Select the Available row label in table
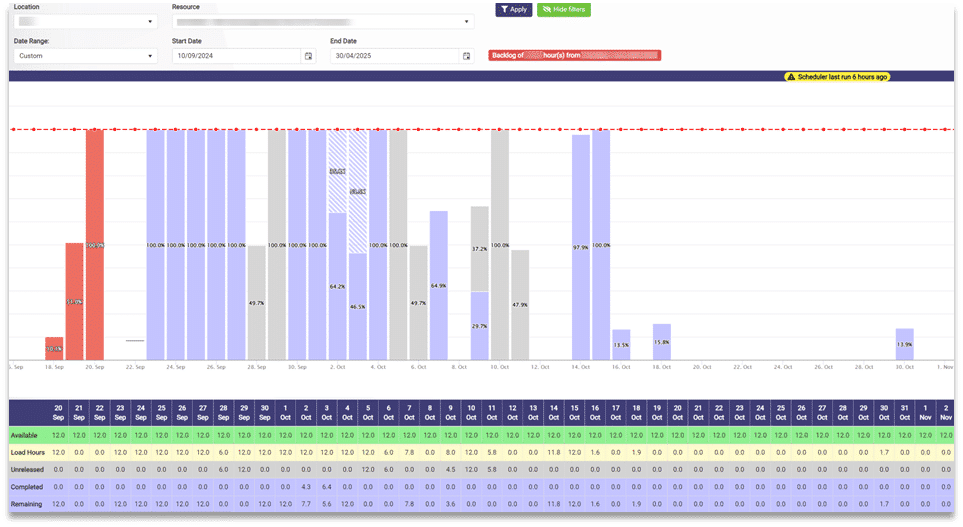The width and height of the screenshot is (963, 527). coord(24,436)
